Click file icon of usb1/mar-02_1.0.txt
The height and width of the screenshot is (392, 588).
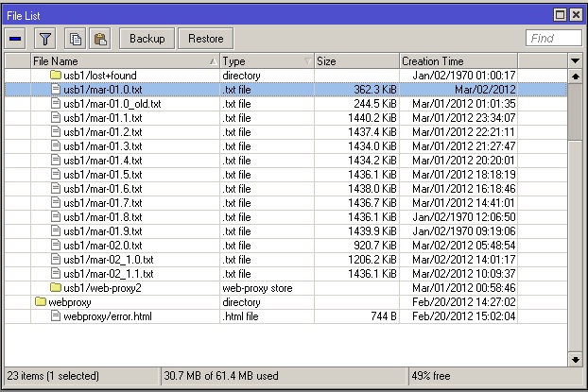click(56, 260)
